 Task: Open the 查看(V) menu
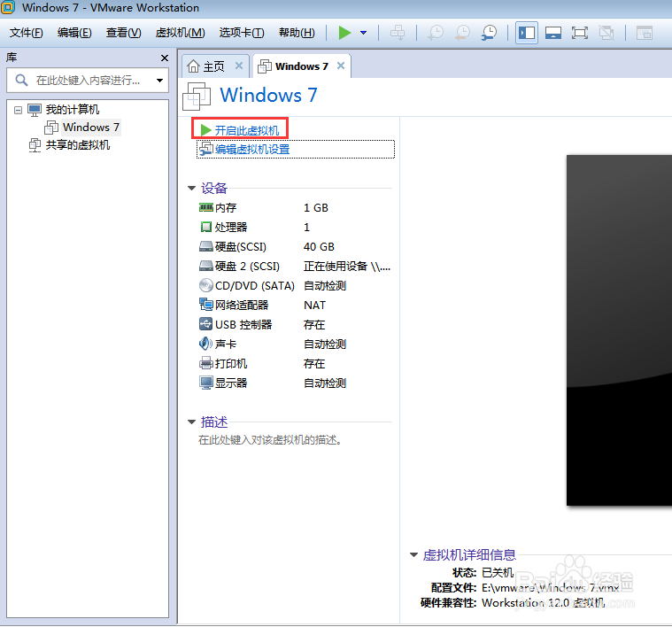pyautogui.click(x=123, y=33)
